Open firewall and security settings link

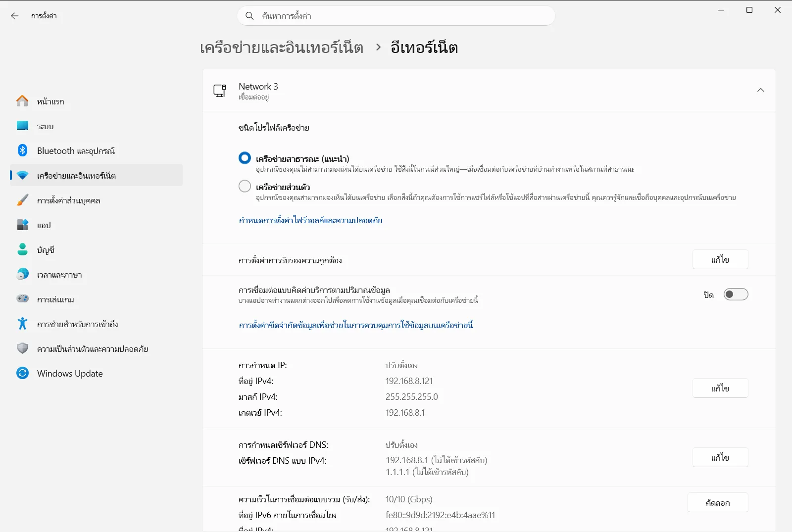[310, 220]
